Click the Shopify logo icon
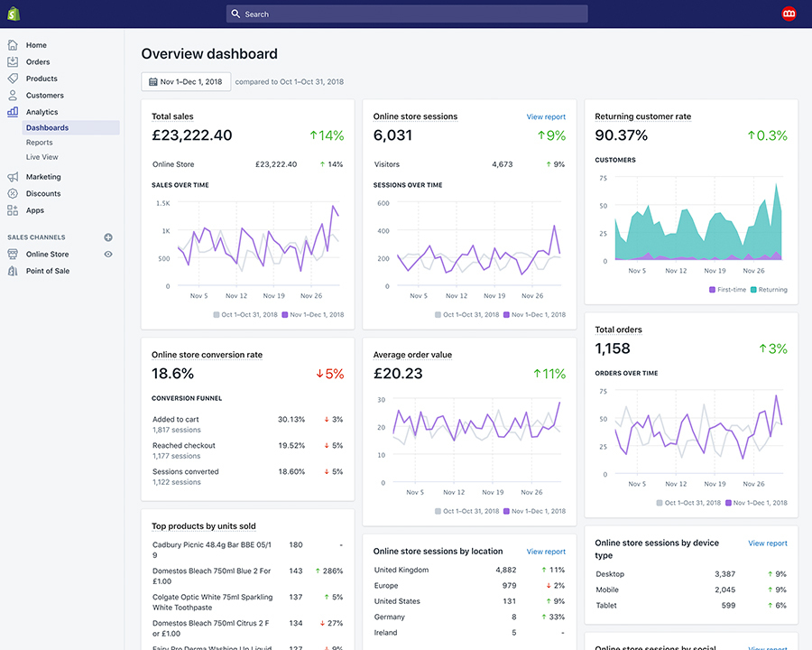Screen dimensions: 812x650 (x=14, y=14)
